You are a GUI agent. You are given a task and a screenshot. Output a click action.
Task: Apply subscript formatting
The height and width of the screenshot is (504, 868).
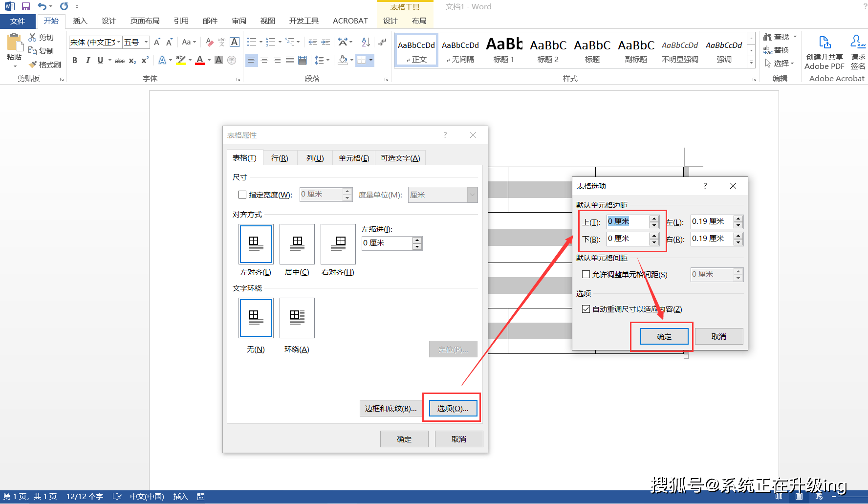(x=132, y=61)
